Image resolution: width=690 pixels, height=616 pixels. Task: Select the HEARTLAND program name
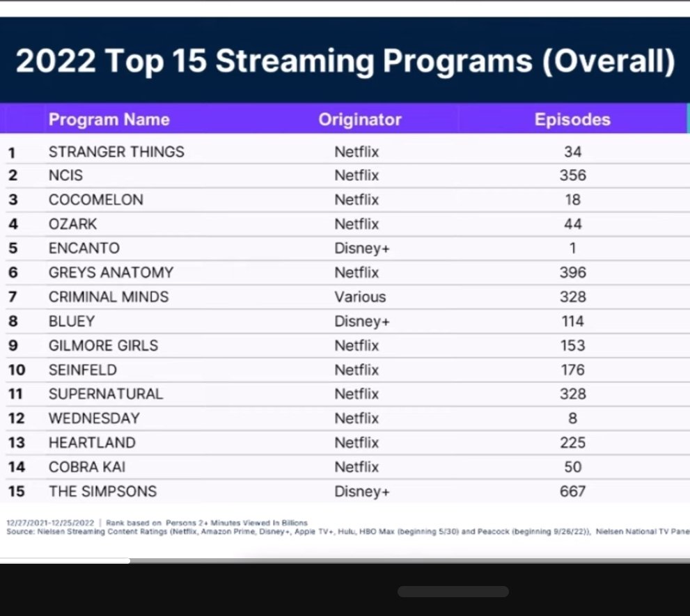[x=92, y=443]
